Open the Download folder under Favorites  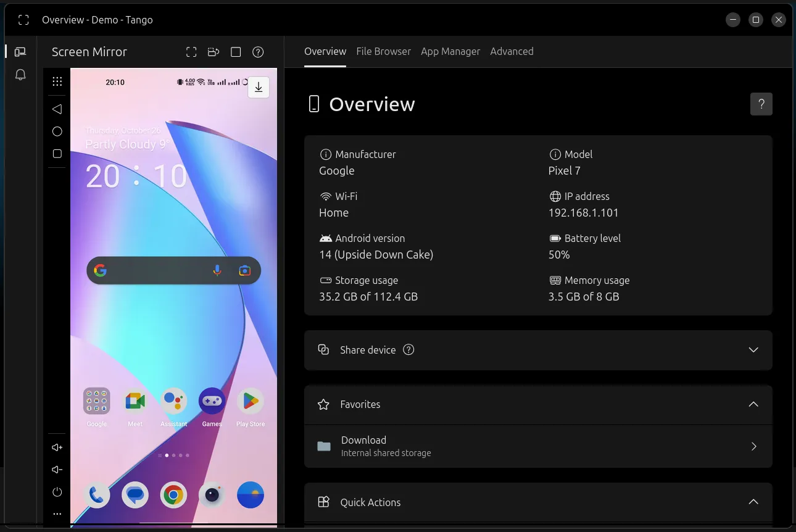[538, 446]
